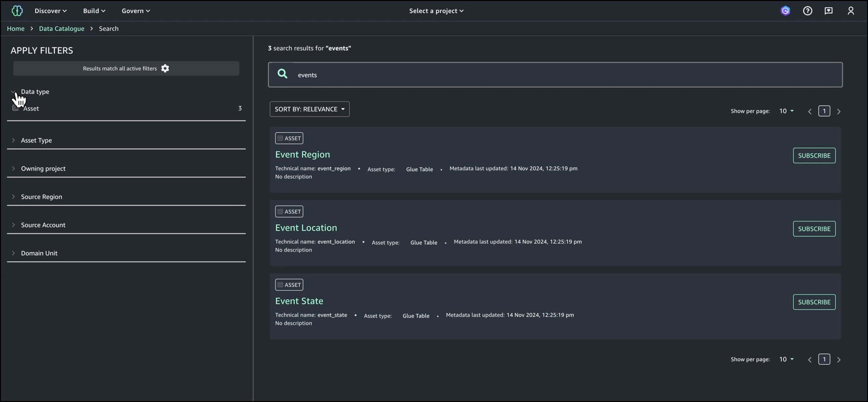Screen dimensions: 868x402
Task: Go to previous page in bottom pagination
Action: 810,360
